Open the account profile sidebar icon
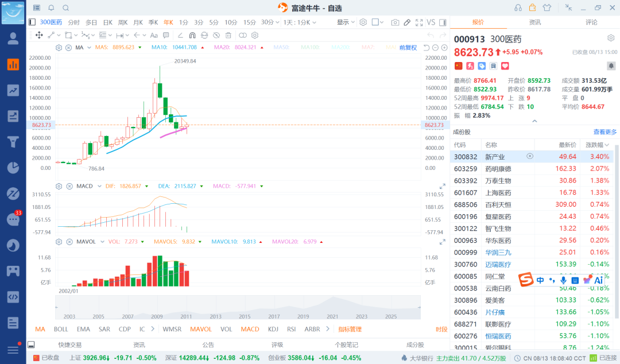This screenshot has height=364, width=620. (13, 38)
